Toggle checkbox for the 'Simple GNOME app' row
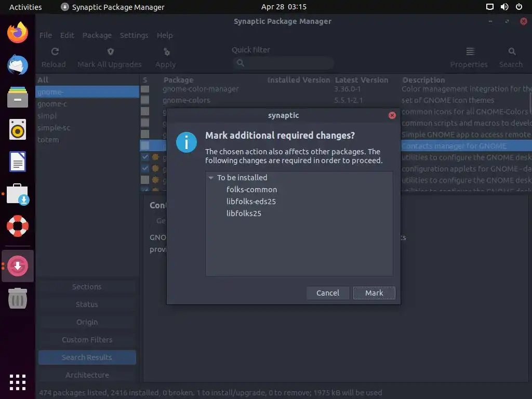Image resolution: width=532 pixels, height=399 pixels. pyautogui.click(x=145, y=134)
